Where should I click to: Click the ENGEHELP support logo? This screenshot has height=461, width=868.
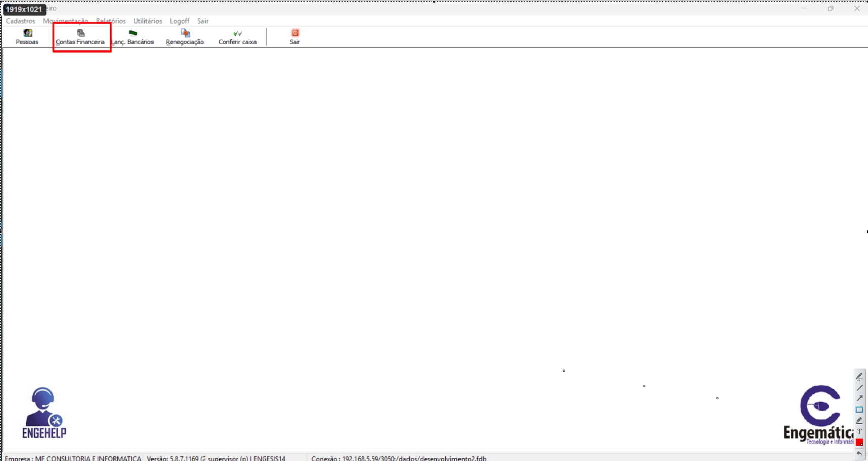click(44, 413)
